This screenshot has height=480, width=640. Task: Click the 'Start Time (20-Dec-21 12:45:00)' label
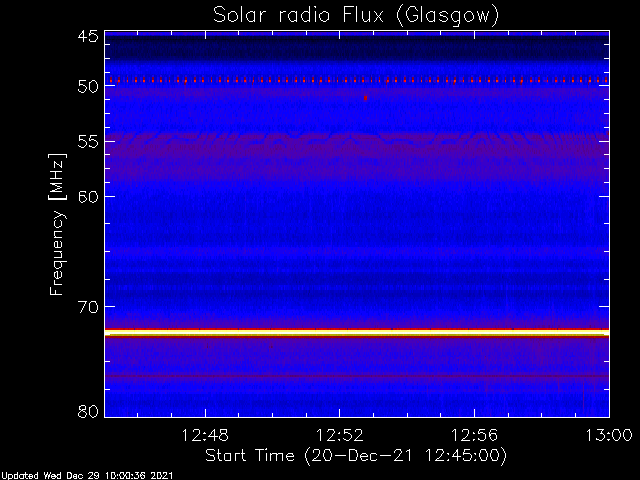pos(356,456)
